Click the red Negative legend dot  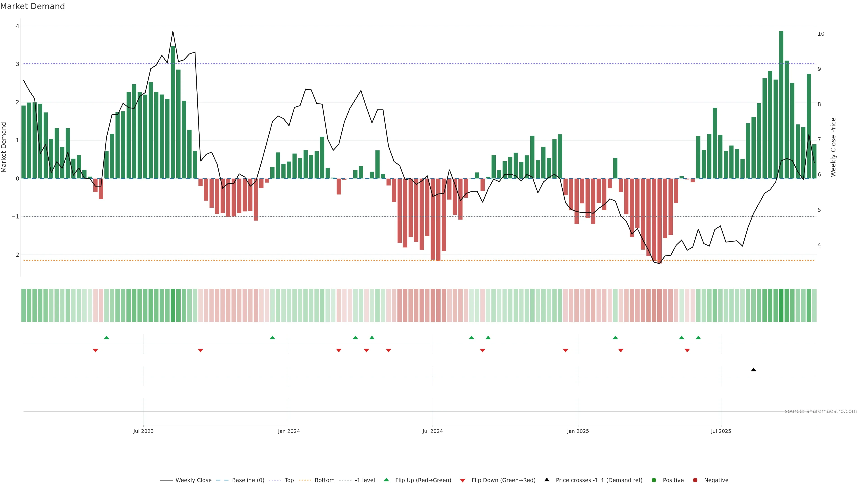click(695, 480)
